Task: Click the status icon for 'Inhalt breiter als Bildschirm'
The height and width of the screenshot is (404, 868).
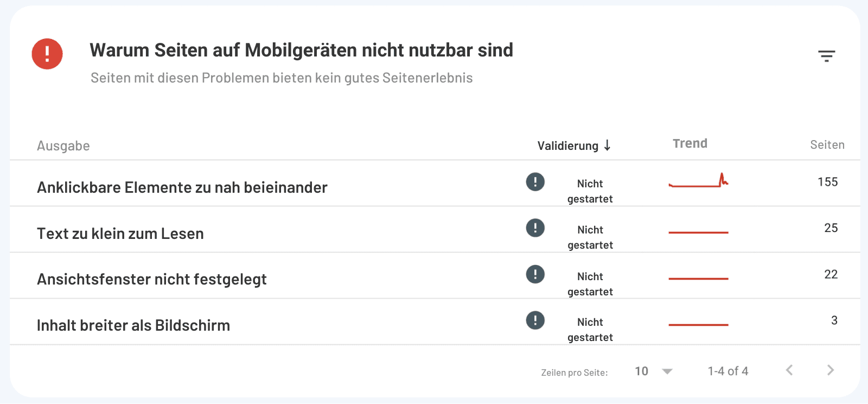Action: point(535,320)
